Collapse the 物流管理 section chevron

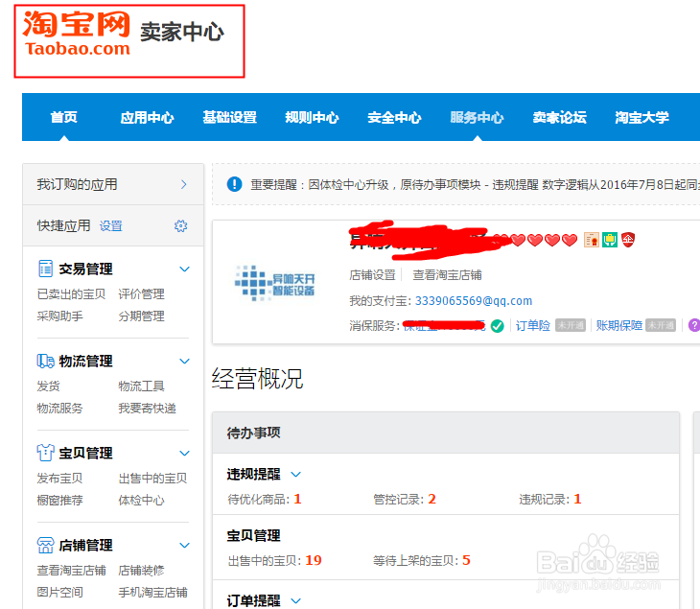pos(184,362)
